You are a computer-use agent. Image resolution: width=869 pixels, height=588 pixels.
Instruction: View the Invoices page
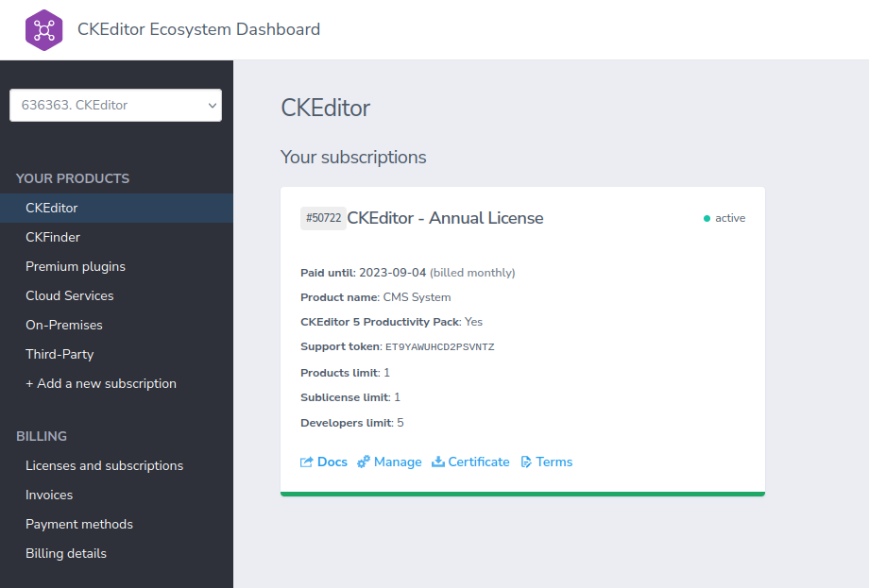coord(49,495)
